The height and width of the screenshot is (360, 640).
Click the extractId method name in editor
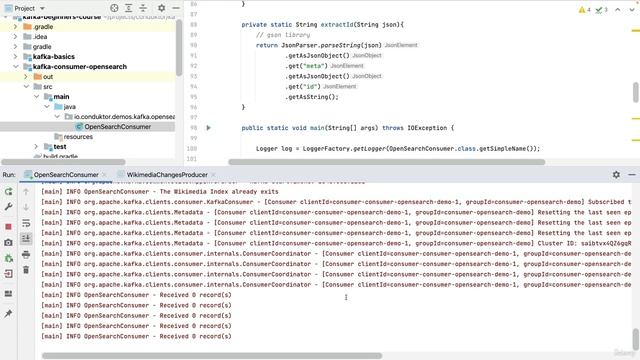(337, 24)
